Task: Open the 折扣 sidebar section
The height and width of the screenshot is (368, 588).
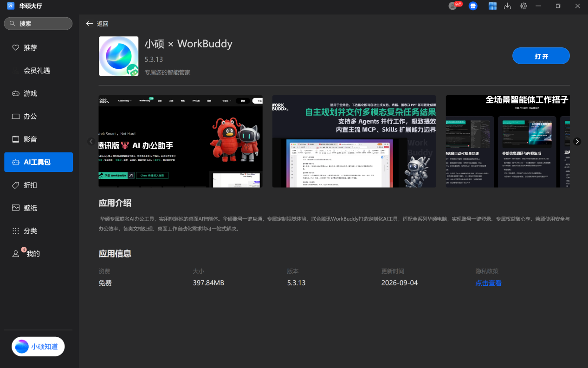Action: 39,185
